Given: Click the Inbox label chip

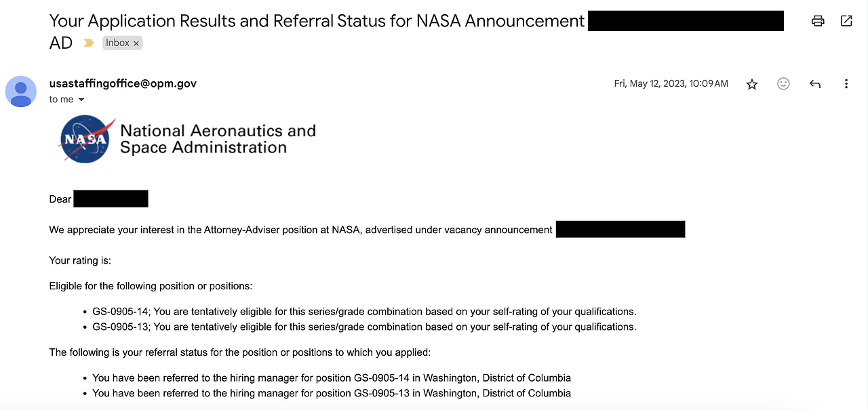Looking at the screenshot, I should click(117, 43).
